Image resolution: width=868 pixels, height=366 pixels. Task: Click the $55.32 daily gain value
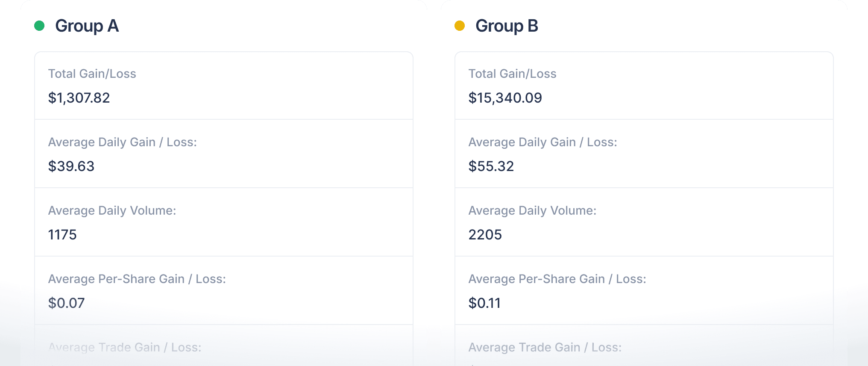point(491,166)
